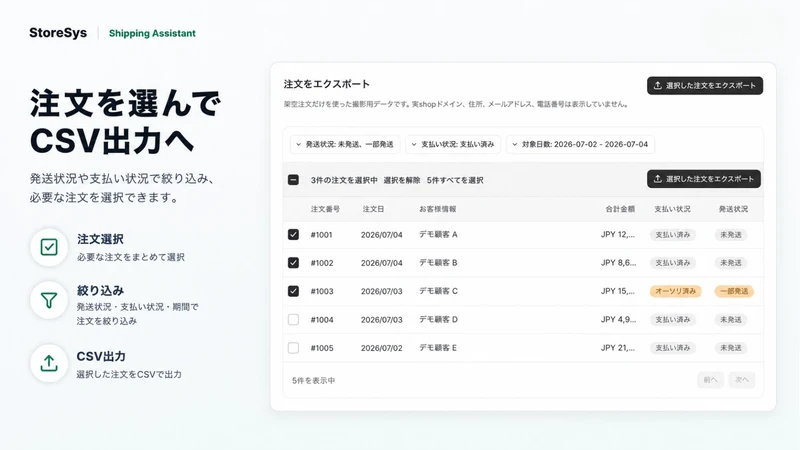Click the お客様情報 column header

[x=438, y=209]
